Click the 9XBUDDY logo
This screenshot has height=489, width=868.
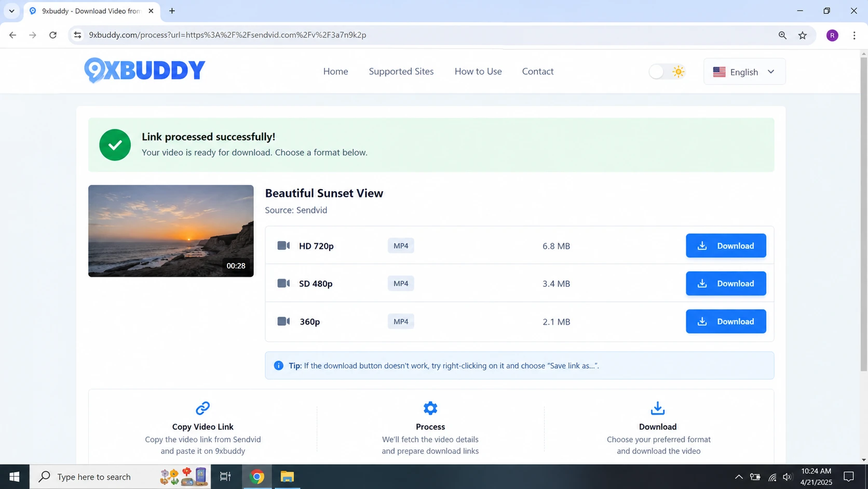tap(145, 71)
